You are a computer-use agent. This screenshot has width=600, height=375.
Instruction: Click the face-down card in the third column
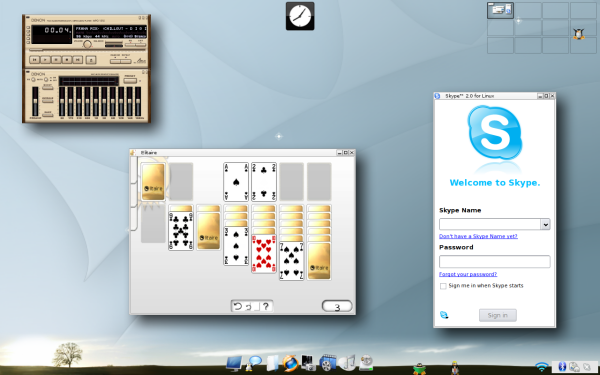coord(209,231)
